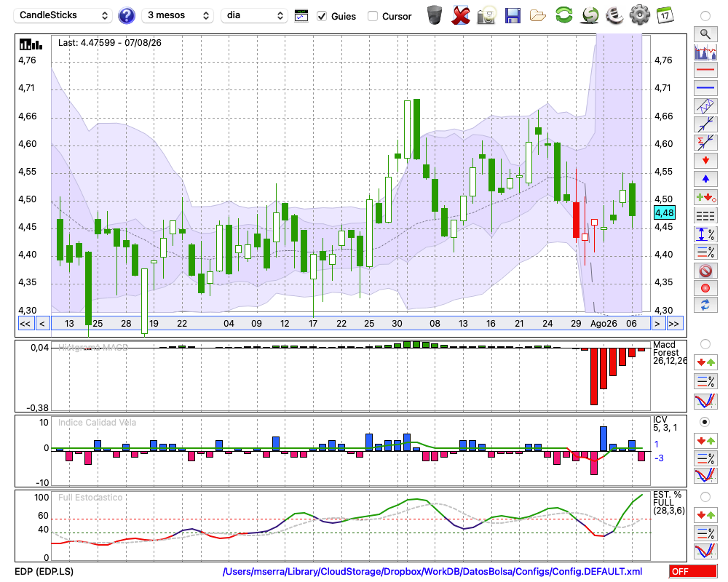Image resolution: width=728 pixels, height=582 pixels.
Task: Click the blue help question mark icon
Action: [126, 16]
